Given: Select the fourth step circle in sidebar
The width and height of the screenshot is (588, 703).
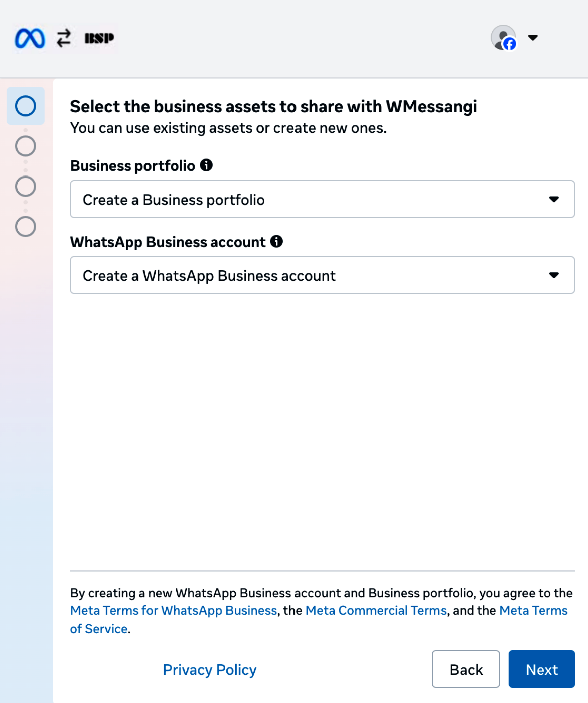Looking at the screenshot, I should (26, 226).
